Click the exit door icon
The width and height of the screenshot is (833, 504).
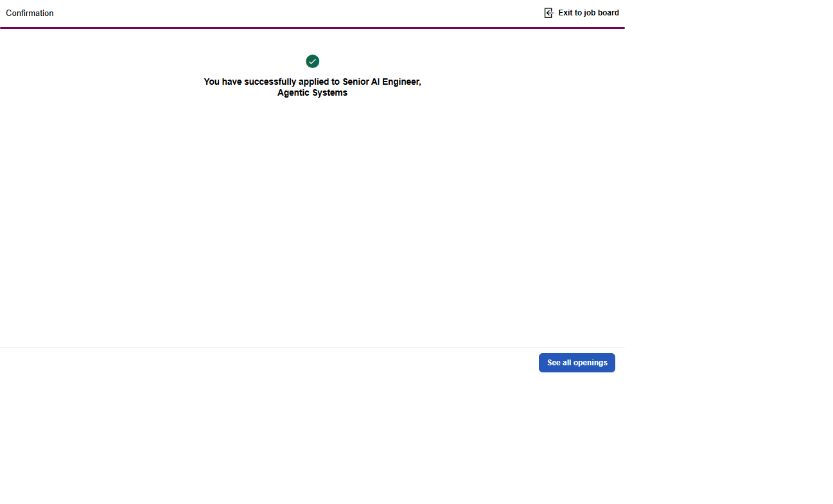point(548,13)
